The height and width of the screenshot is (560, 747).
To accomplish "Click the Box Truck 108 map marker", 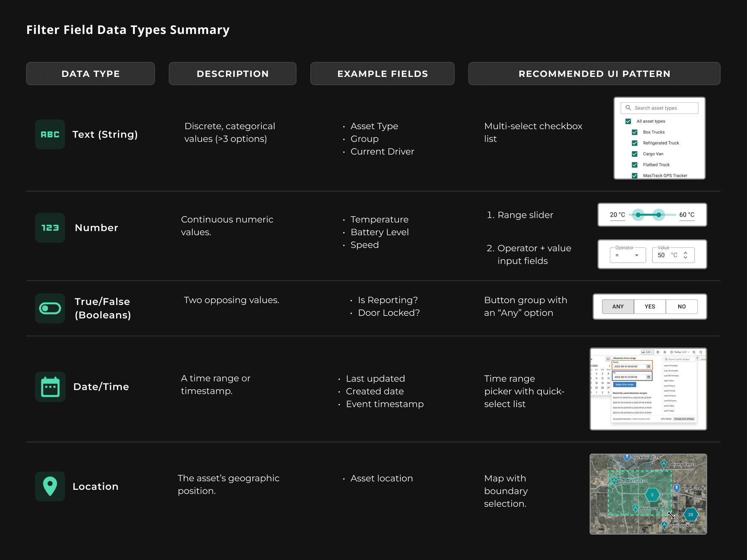I will (x=635, y=508).
